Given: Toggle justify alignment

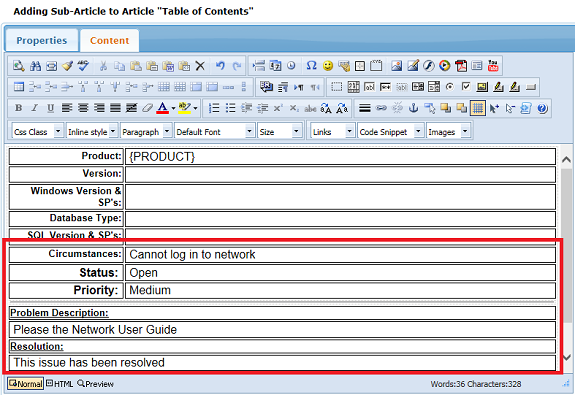Looking at the screenshot, I should 115,108.
